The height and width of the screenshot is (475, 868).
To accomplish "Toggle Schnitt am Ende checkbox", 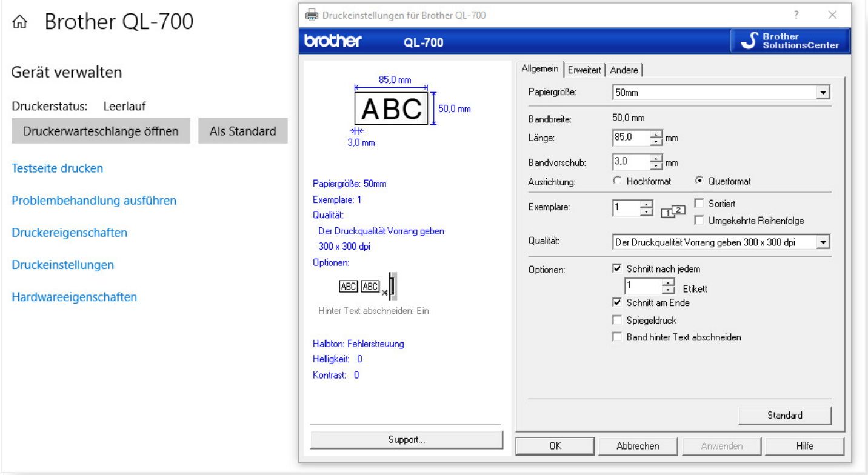I will (617, 302).
